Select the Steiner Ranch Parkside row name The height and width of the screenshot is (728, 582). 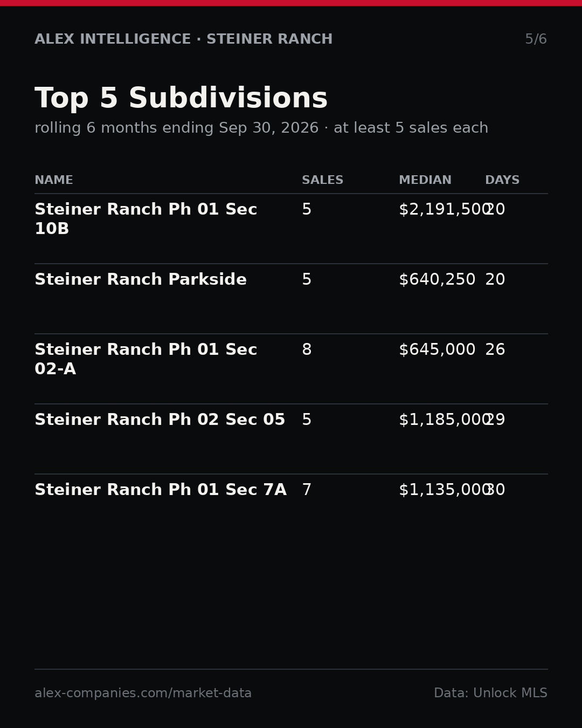[x=141, y=280]
